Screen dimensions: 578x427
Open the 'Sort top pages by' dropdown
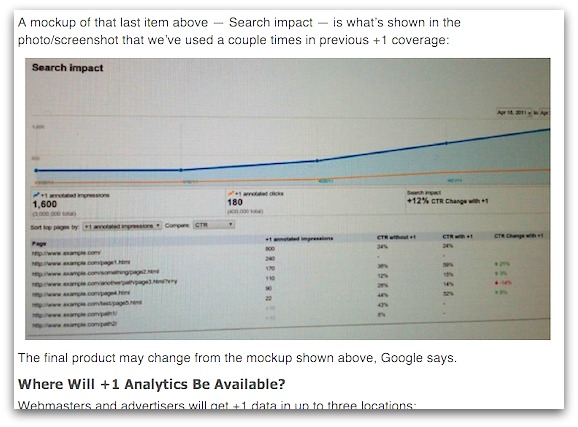click(122, 226)
